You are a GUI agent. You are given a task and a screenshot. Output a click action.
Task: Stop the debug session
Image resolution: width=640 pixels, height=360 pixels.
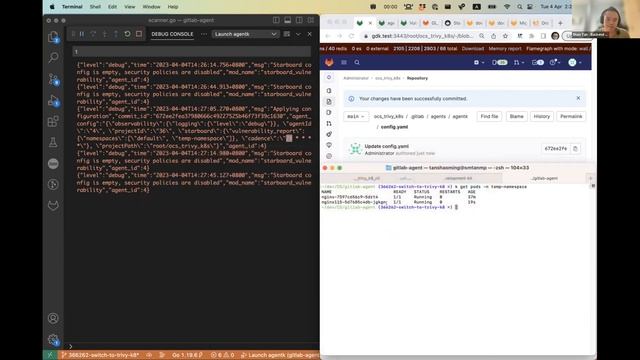[x=139, y=34]
